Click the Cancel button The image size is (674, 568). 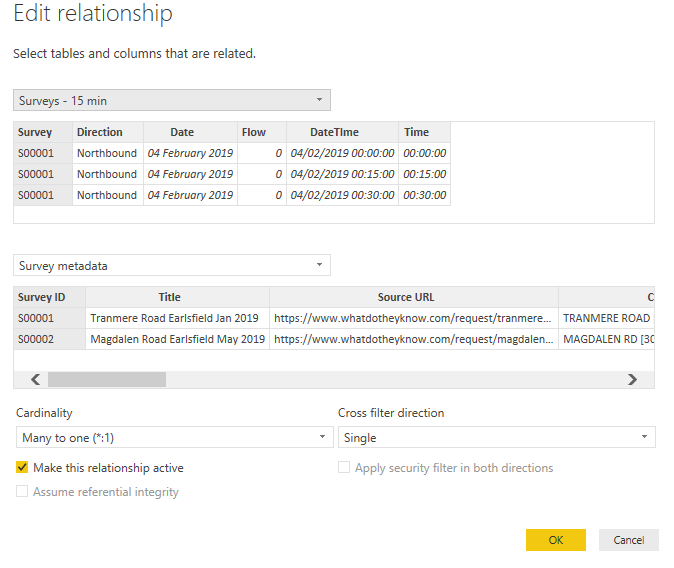(628, 540)
